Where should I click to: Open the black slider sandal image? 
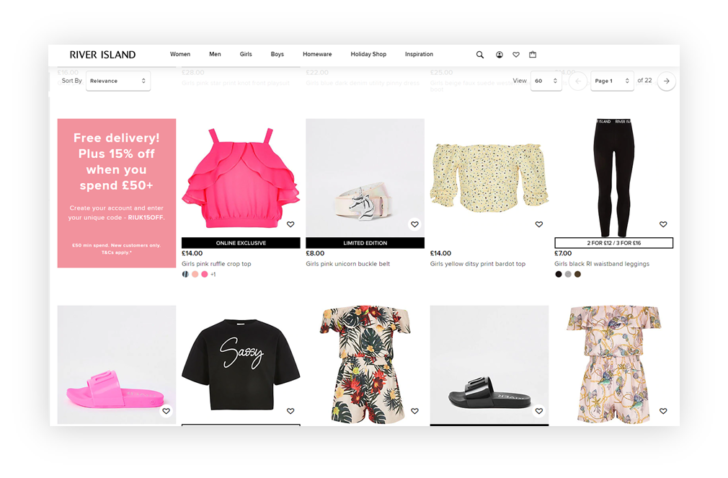489,365
